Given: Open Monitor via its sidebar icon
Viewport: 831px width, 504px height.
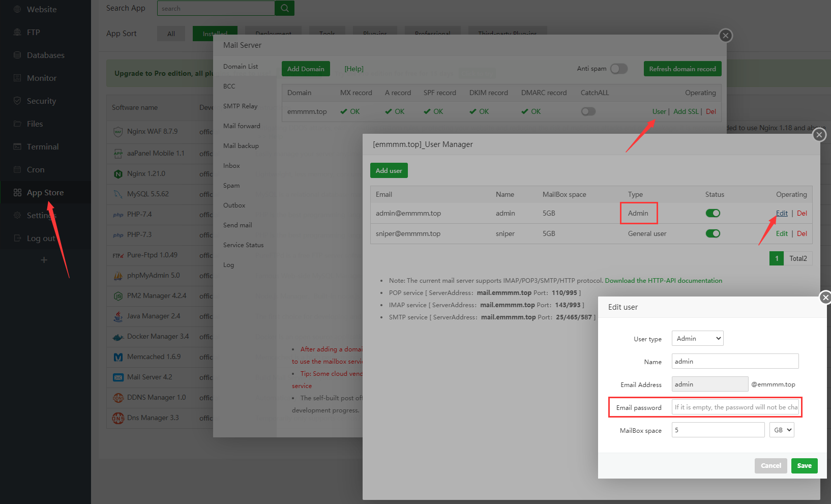Looking at the screenshot, I should click(17, 78).
